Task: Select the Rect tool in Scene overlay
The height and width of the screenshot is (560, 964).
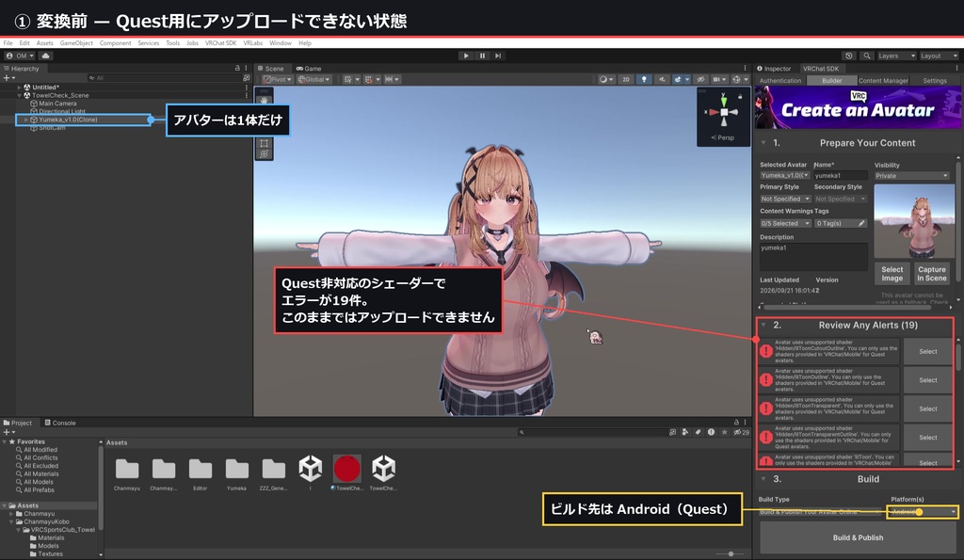Action: [x=264, y=143]
